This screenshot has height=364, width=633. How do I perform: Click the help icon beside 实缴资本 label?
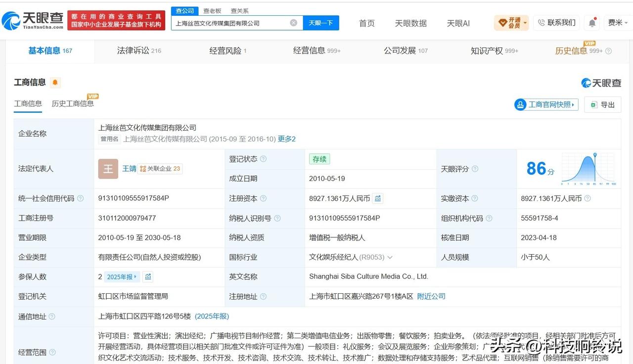(475, 198)
